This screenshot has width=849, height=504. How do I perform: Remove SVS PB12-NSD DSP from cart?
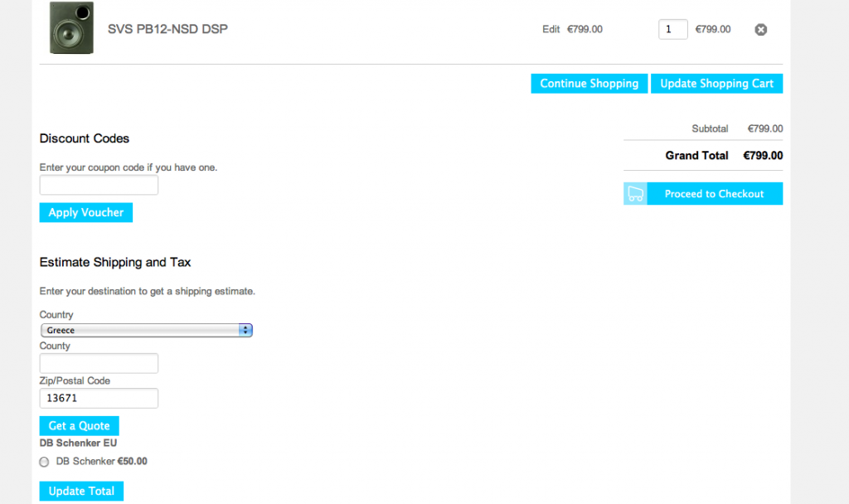761,30
